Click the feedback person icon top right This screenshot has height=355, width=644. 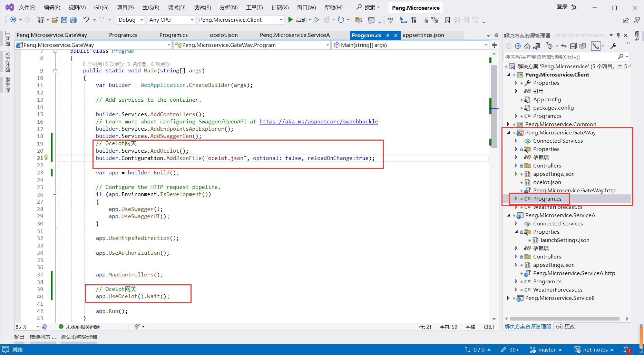pos(637,20)
